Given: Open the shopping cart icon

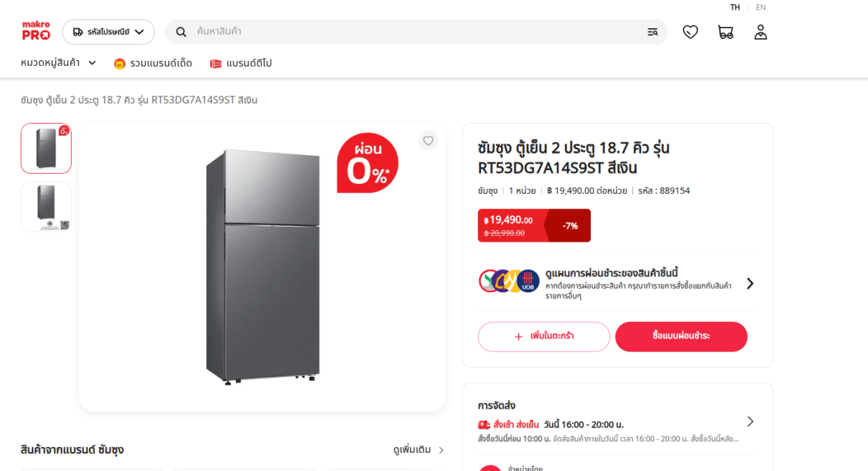Looking at the screenshot, I should point(726,32).
